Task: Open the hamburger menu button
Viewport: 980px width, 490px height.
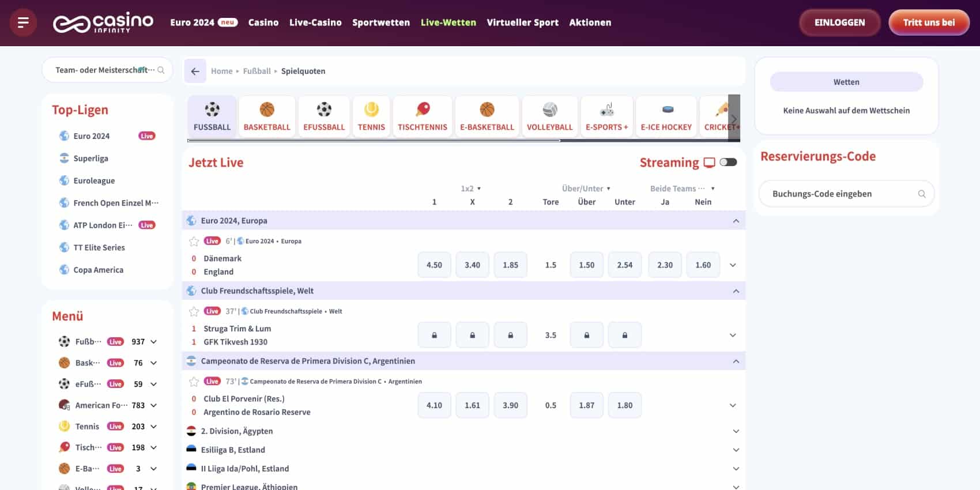Action: [x=23, y=22]
